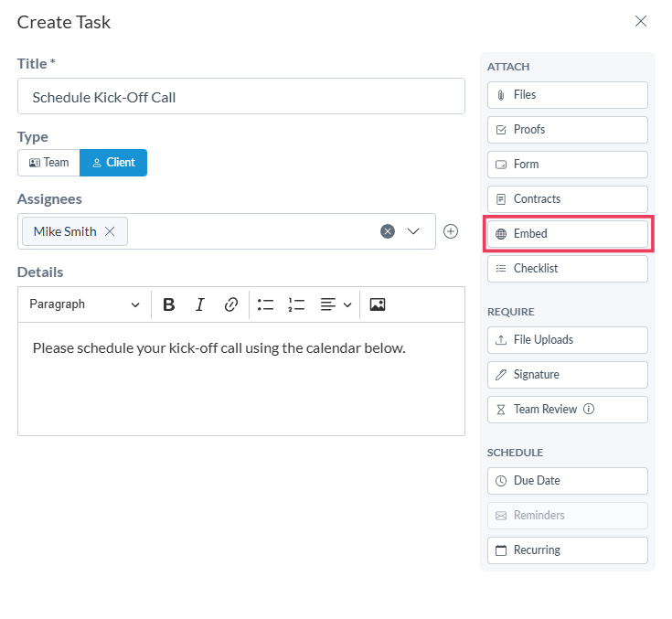Require a Signature for this task
Screen dimensions: 672x619
[567, 375]
